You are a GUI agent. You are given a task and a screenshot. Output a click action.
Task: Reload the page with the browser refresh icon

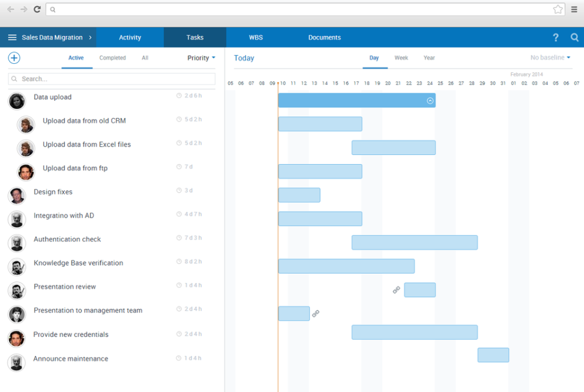pos(36,9)
